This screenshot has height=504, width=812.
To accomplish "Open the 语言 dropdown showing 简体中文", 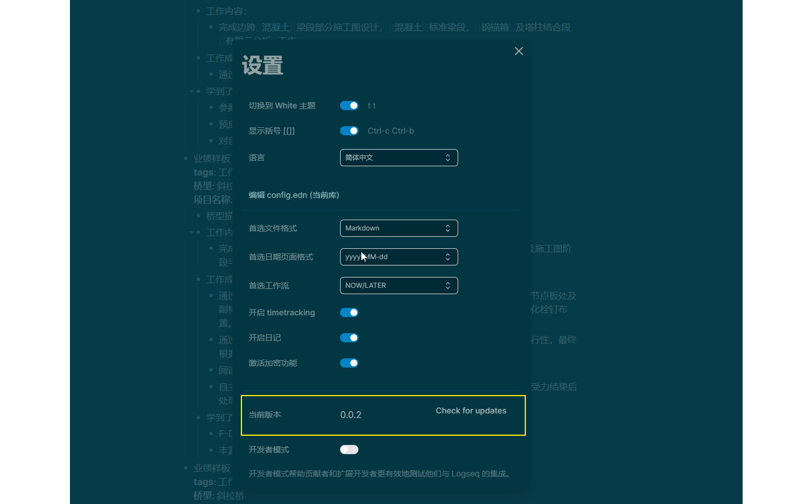I will (x=399, y=158).
